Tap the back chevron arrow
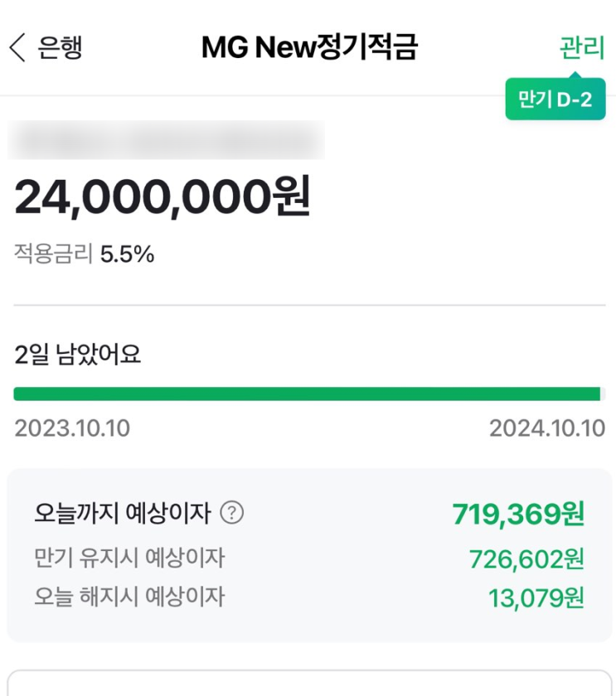The image size is (616, 696). pyautogui.click(x=17, y=47)
